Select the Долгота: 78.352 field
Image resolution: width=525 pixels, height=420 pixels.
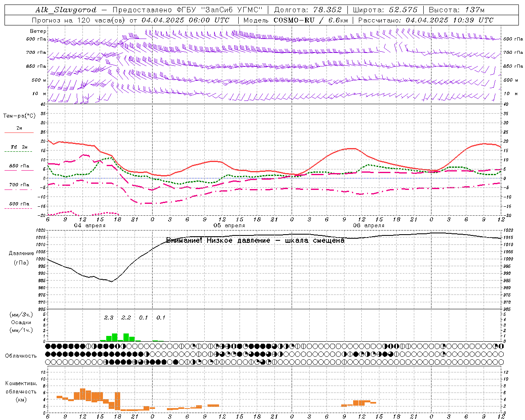point(308,10)
